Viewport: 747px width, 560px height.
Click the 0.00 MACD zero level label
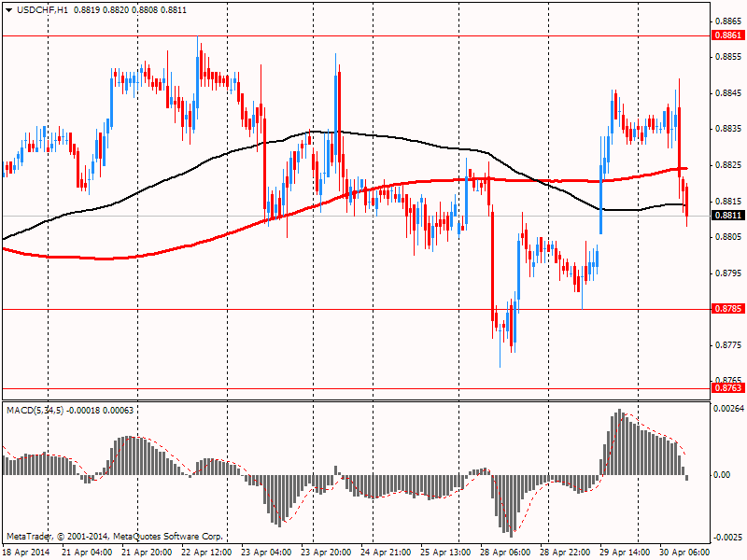[723, 475]
